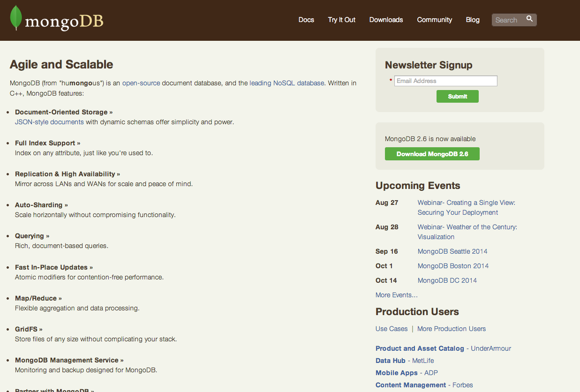580x392 pixels.
Task: Expand the GridFS feature heading
Action: 29,329
